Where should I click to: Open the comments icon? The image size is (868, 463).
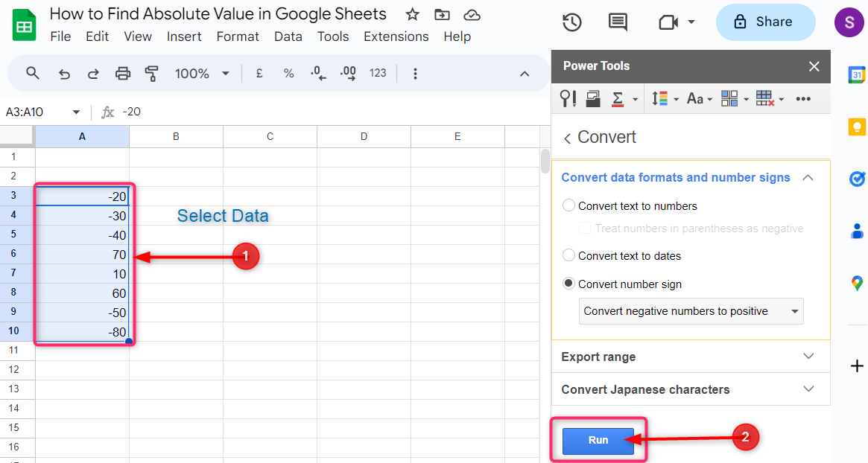coord(618,22)
